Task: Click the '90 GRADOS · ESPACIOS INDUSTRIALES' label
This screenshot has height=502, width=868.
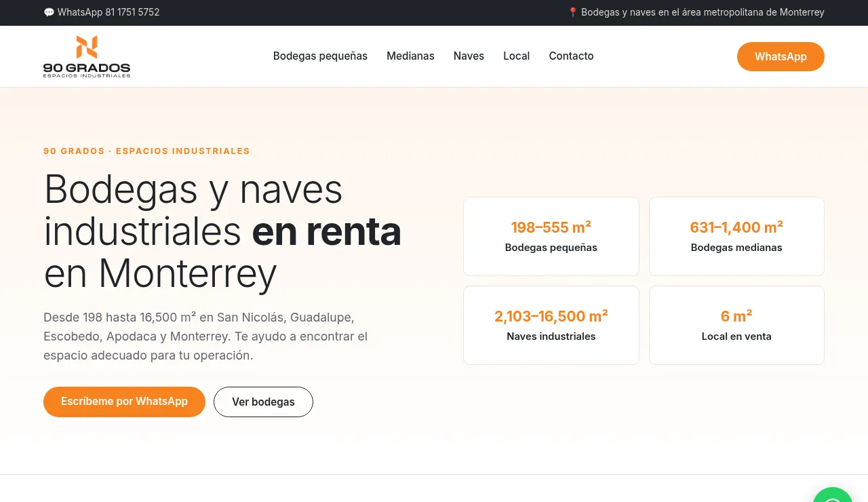Action: click(x=146, y=151)
